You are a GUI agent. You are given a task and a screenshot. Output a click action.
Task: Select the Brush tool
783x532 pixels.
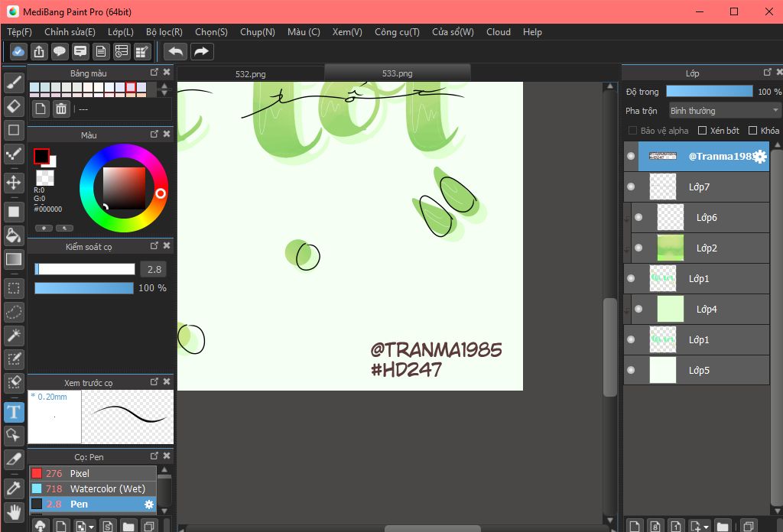click(14, 83)
